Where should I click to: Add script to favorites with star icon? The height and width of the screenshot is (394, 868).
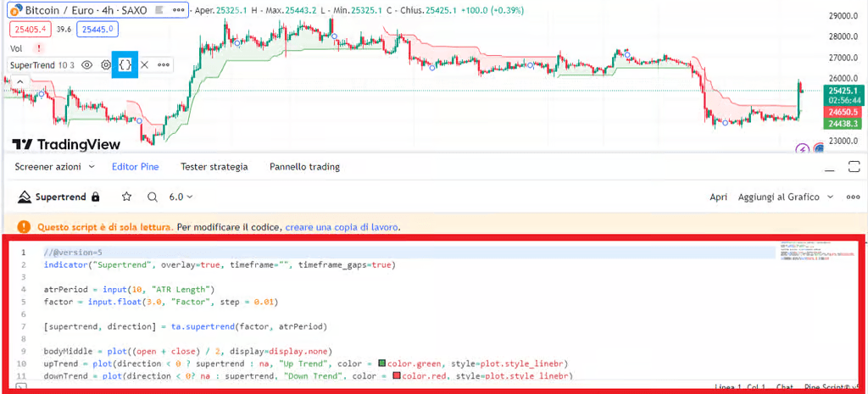pos(127,197)
